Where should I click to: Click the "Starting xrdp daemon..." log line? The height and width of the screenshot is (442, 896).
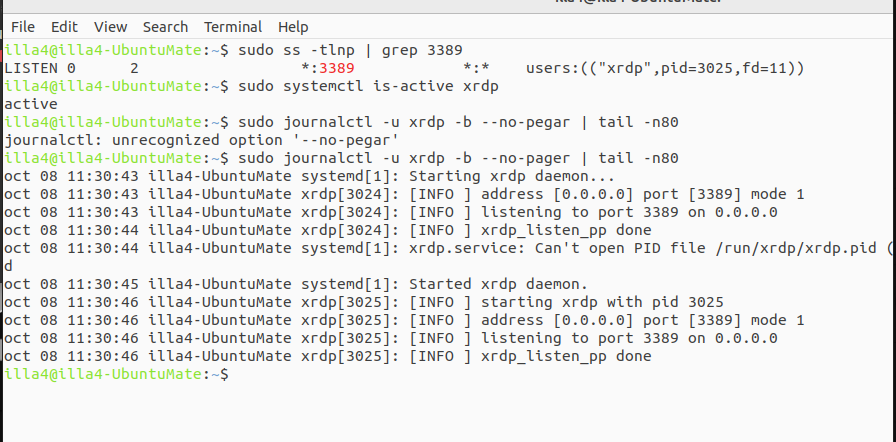coord(414,176)
